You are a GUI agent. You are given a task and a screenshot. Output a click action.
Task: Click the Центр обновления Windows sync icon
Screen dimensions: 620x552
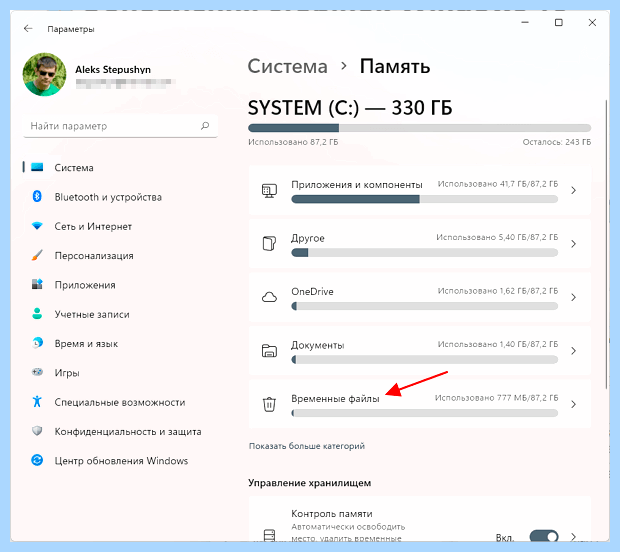tap(37, 460)
